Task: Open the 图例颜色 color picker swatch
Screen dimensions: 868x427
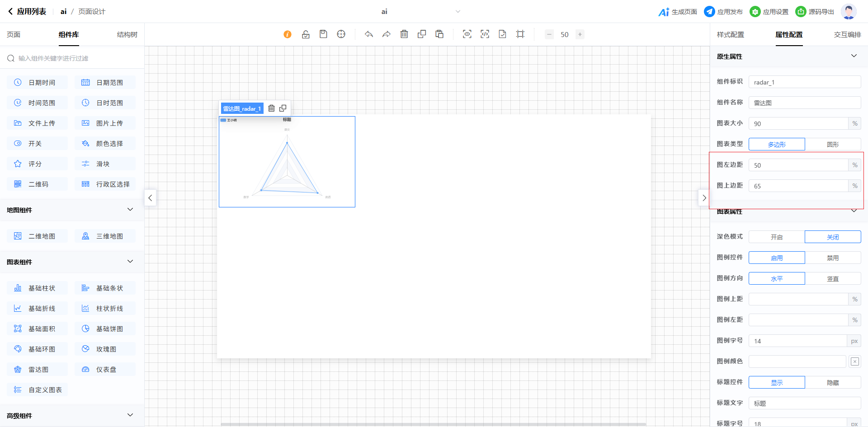Action: [x=854, y=361]
